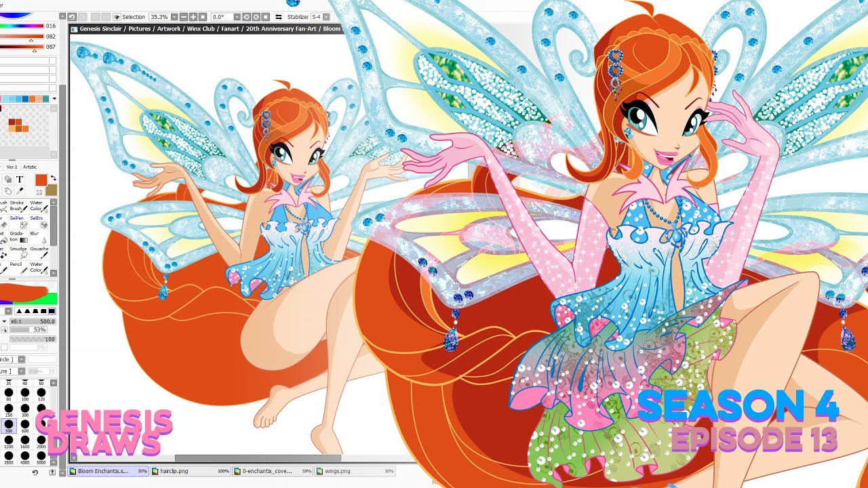Reset the zoom with the square button
Viewport: 868px width, 488px height.
203,16
